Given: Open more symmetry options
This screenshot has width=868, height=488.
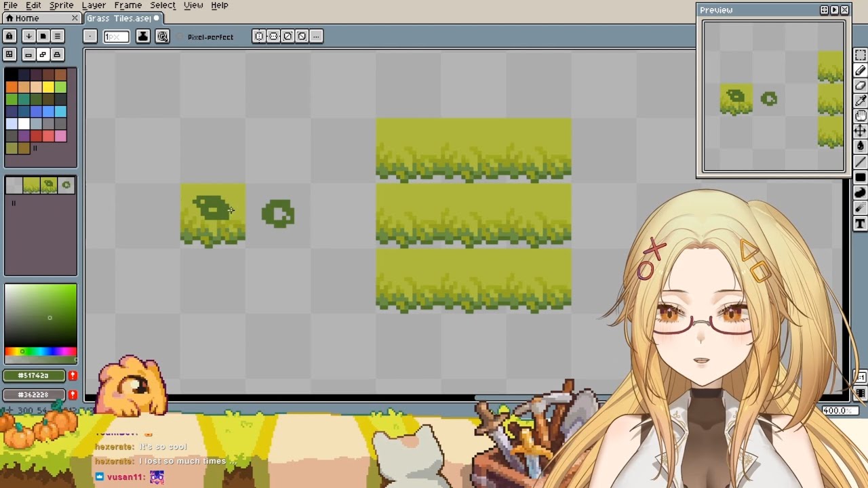Looking at the screenshot, I should tap(316, 36).
